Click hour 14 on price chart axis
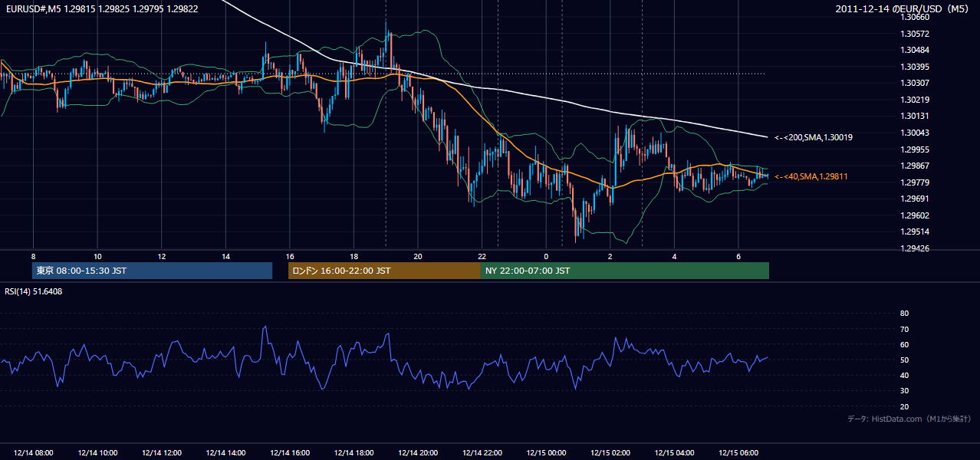 point(225,256)
